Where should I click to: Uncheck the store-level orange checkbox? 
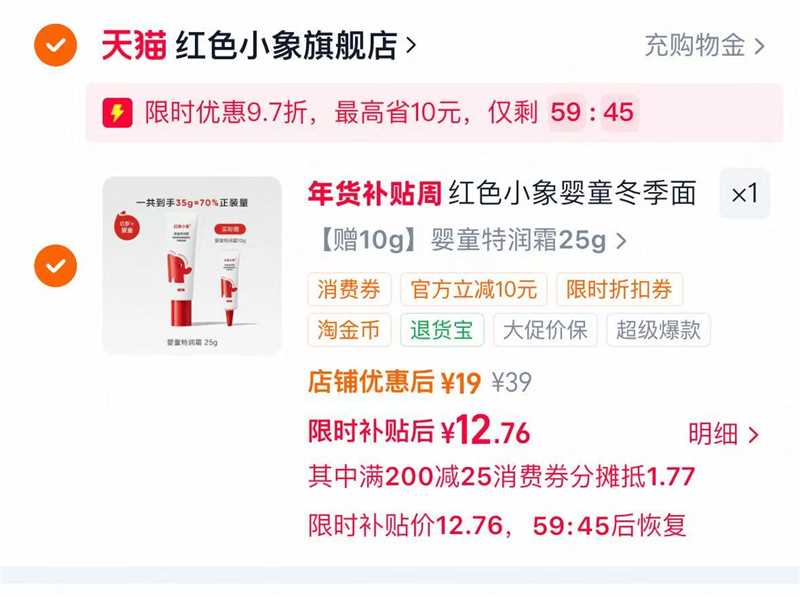point(56,45)
